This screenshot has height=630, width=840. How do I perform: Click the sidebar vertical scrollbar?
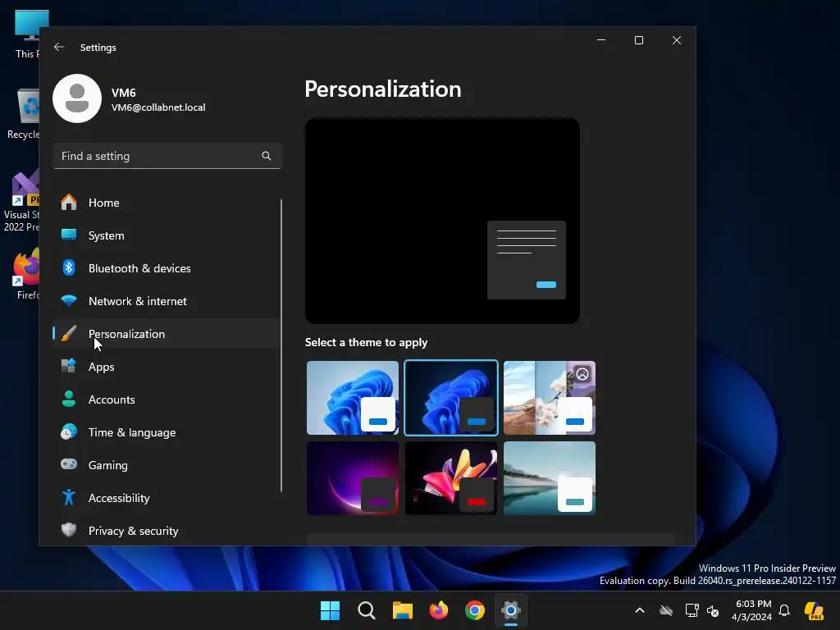pyautogui.click(x=281, y=345)
